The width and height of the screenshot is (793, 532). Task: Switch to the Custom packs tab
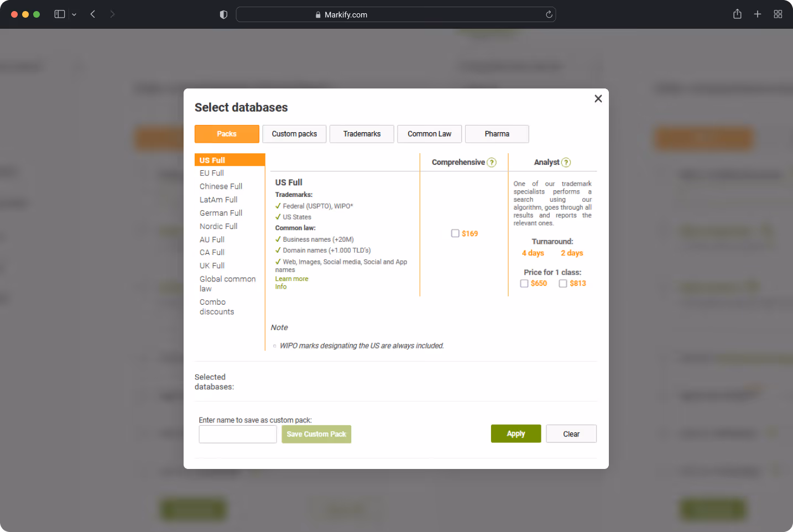[x=294, y=134]
